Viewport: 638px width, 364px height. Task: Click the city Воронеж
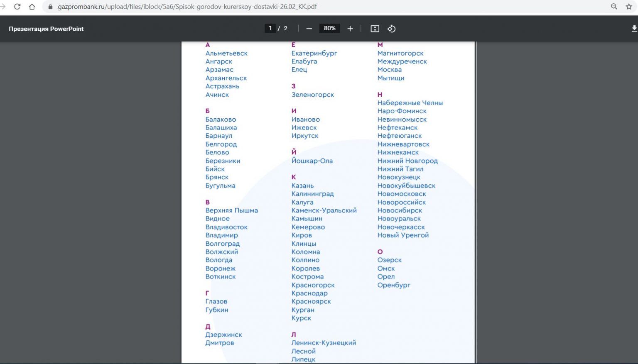tap(220, 269)
